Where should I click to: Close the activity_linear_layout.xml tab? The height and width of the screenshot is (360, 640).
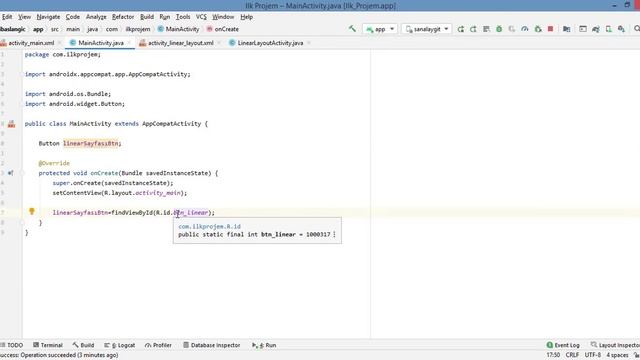(219, 43)
